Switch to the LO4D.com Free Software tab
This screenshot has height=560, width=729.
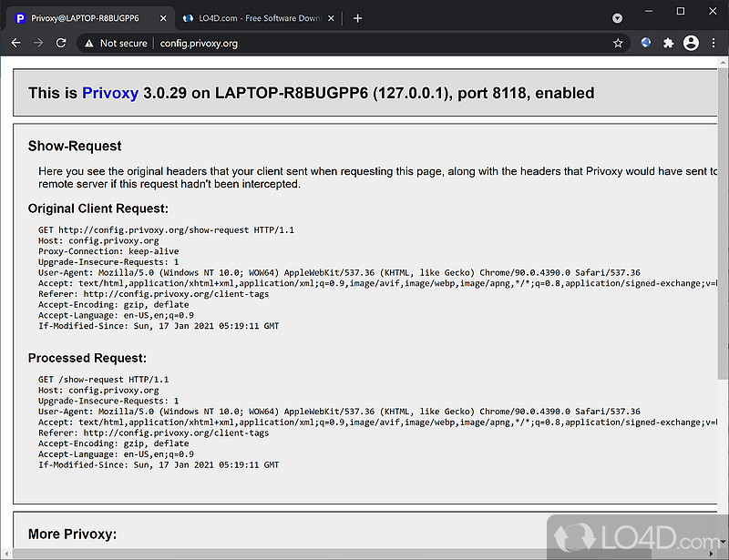(x=259, y=18)
